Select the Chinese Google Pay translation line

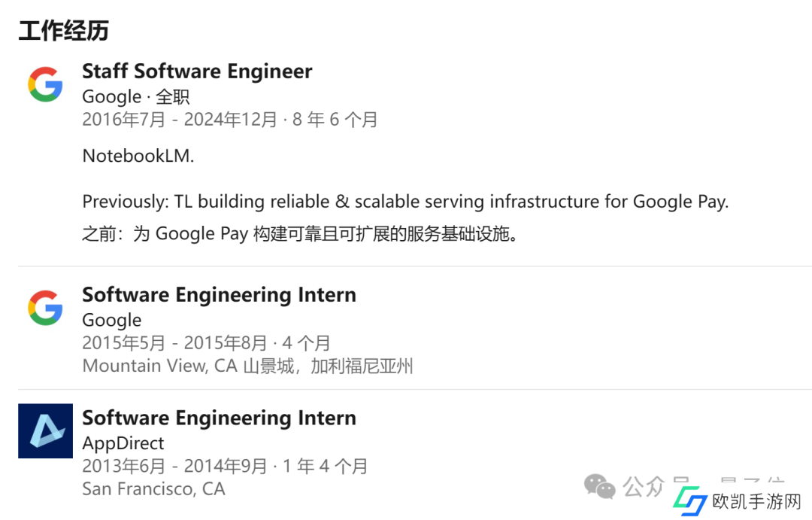tap(300, 234)
